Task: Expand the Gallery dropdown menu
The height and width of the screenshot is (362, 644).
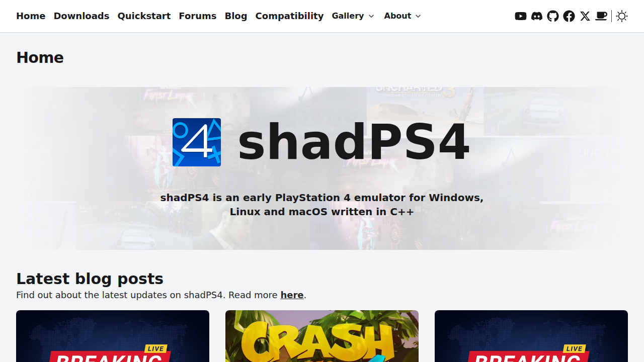Action: click(353, 16)
